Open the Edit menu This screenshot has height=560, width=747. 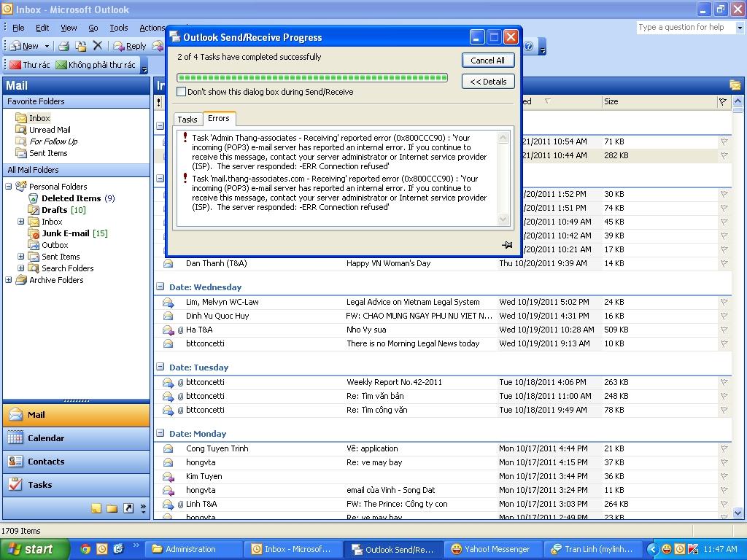[x=42, y=28]
